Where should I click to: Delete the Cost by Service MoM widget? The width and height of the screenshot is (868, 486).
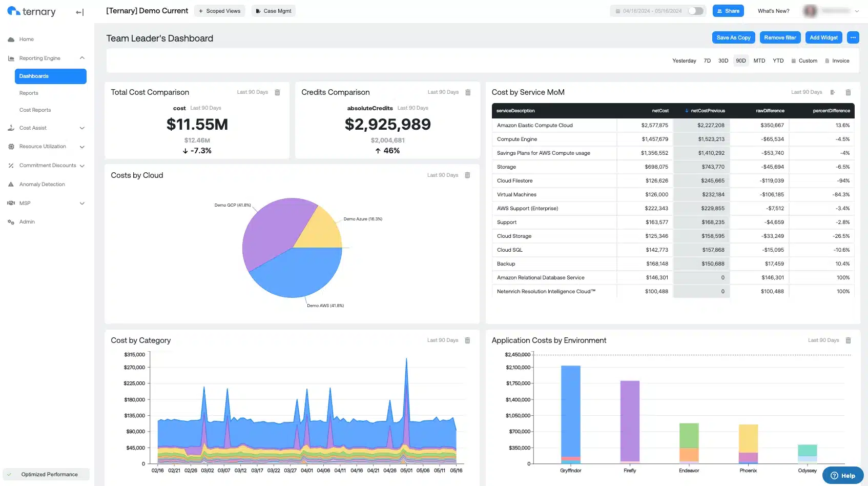coord(848,92)
